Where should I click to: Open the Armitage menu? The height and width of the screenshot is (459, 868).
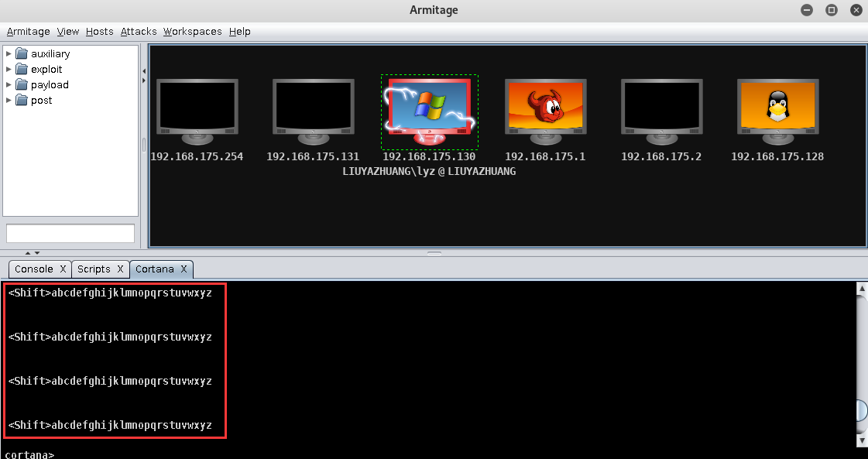[x=28, y=32]
